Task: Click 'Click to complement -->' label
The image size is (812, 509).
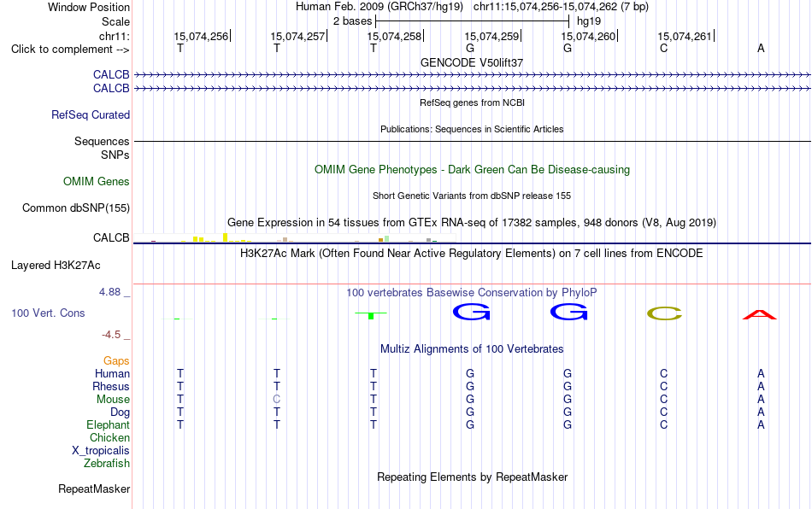Action: click(x=70, y=50)
